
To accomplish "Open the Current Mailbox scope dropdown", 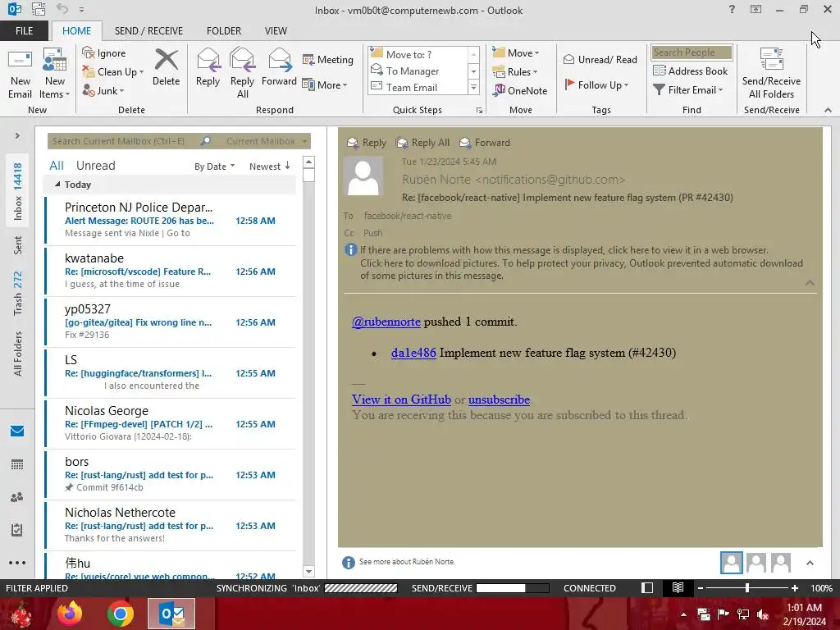I will (267, 141).
